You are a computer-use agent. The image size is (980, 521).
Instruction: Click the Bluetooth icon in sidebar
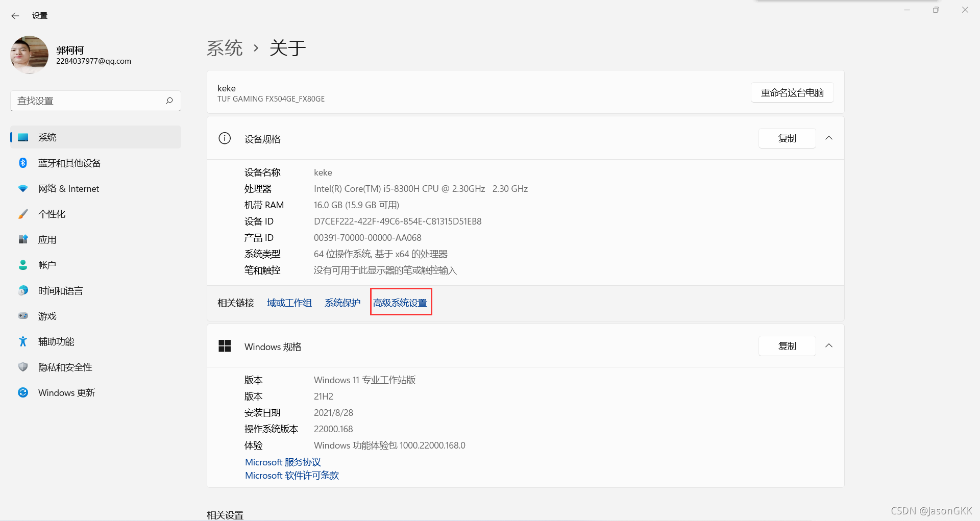click(x=23, y=163)
